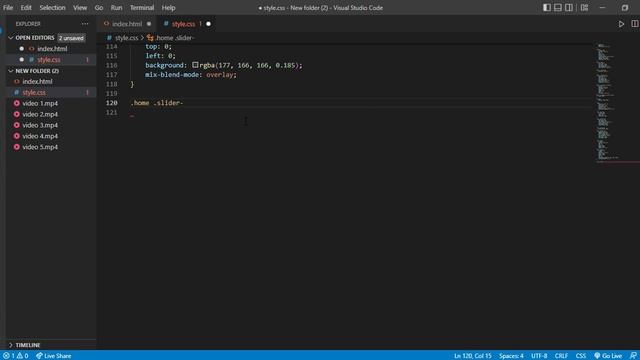The width and height of the screenshot is (640, 360).
Task: Change indentation via Spaces: 4
Action: tap(511, 356)
